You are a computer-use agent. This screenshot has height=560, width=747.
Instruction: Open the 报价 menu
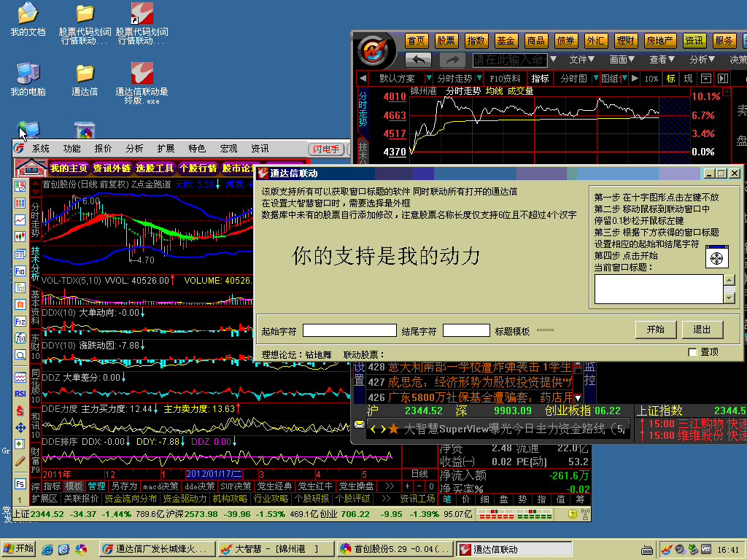click(x=103, y=149)
